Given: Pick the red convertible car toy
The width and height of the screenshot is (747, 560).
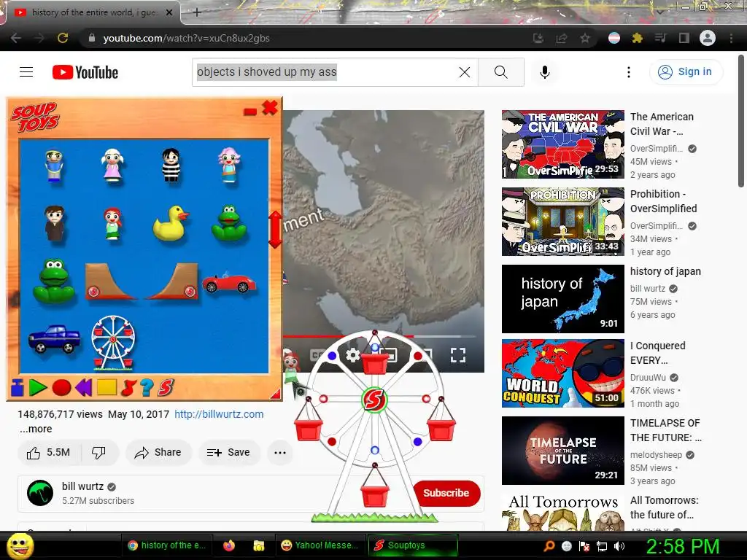Looking at the screenshot, I should pyautogui.click(x=229, y=283).
